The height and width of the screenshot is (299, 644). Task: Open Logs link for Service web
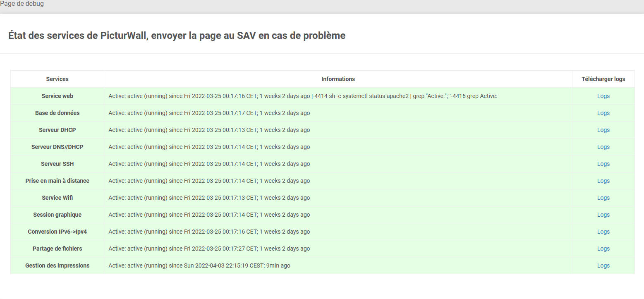[x=603, y=96]
